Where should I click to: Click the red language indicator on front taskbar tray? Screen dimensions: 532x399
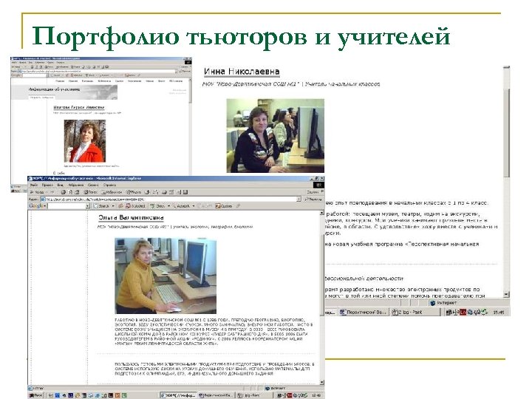pyautogui.click(x=290, y=395)
